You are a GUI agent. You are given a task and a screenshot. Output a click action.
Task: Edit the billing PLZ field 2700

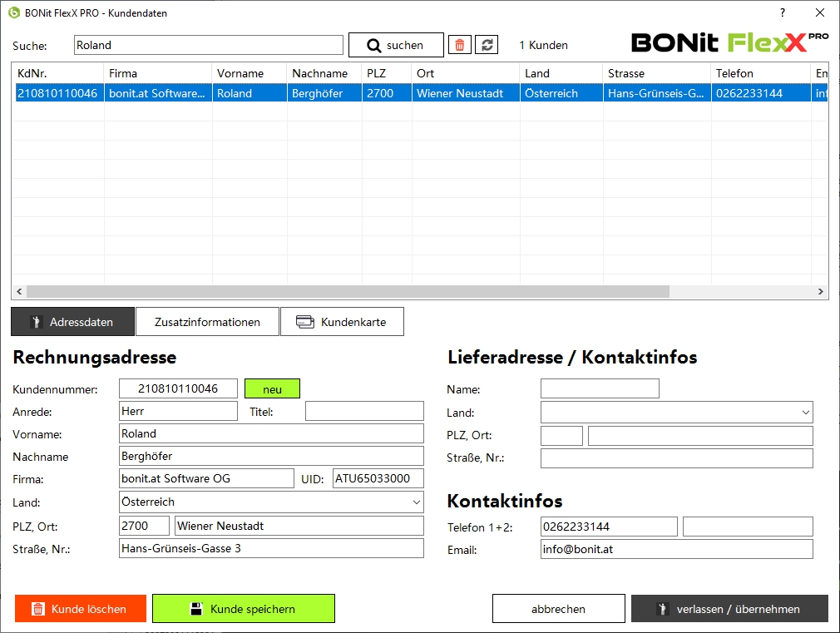[x=144, y=526]
